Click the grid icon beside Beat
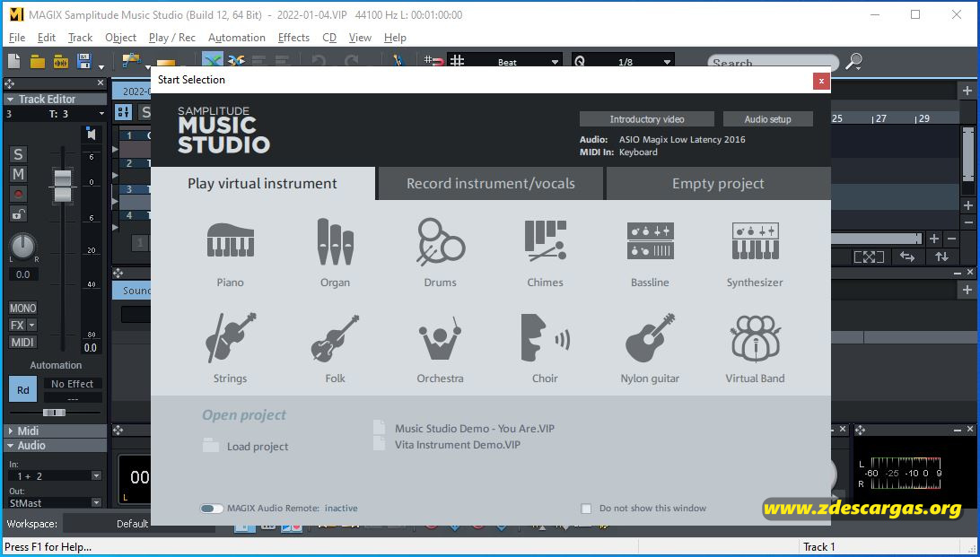The width and height of the screenshot is (980, 557). click(x=458, y=61)
